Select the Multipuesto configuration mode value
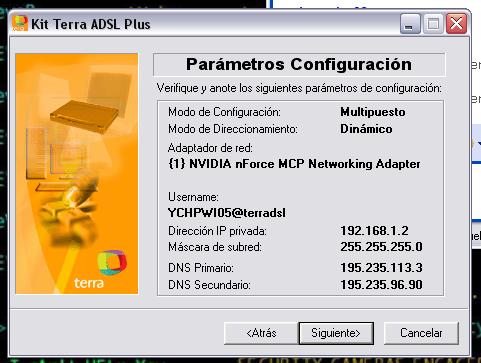This screenshot has height=363, width=481. click(x=373, y=112)
